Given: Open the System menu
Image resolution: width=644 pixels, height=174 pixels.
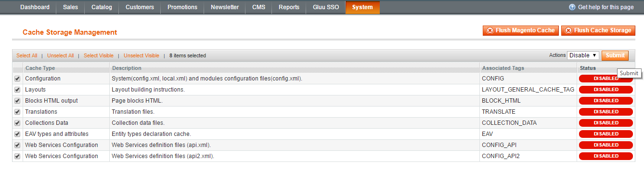Looking at the screenshot, I should point(362,7).
